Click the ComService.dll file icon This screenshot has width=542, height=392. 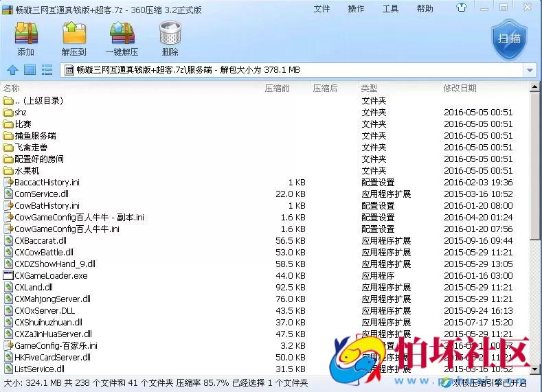point(8,194)
